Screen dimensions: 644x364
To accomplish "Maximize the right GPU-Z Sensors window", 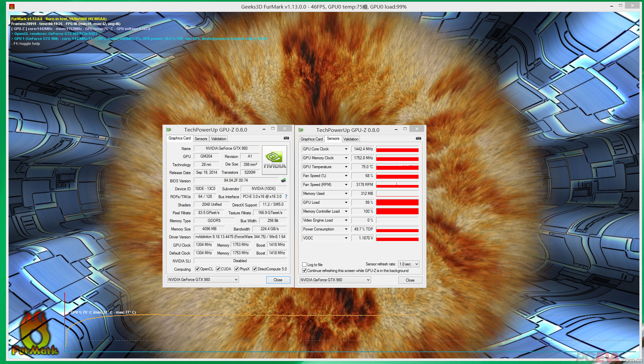I will tap(405, 129).
